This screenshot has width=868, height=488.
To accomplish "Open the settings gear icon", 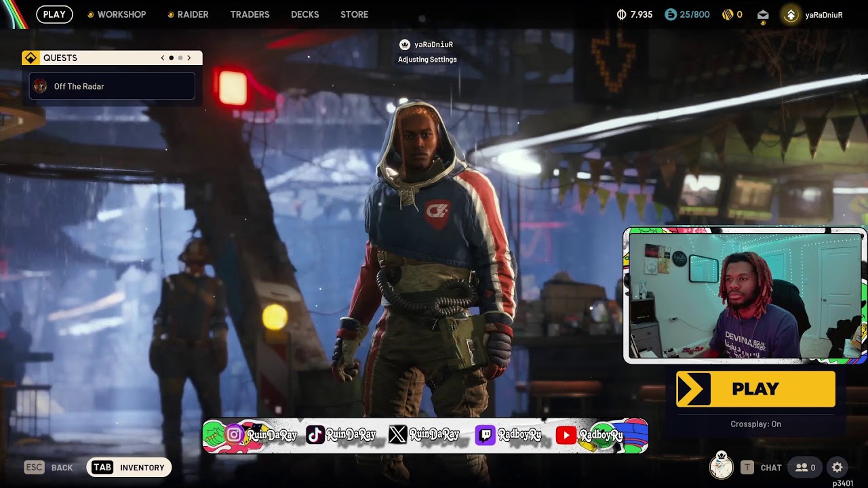I will tap(837, 468).
